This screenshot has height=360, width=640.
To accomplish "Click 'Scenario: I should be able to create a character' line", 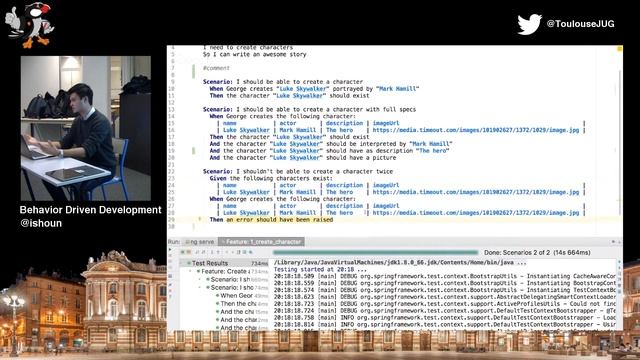I will 282,82.
